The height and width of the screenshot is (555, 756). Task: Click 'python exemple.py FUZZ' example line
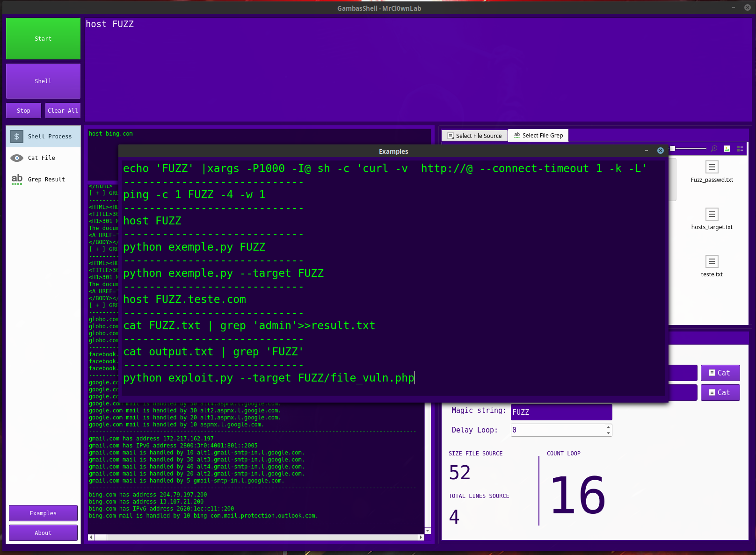(194, 247)
